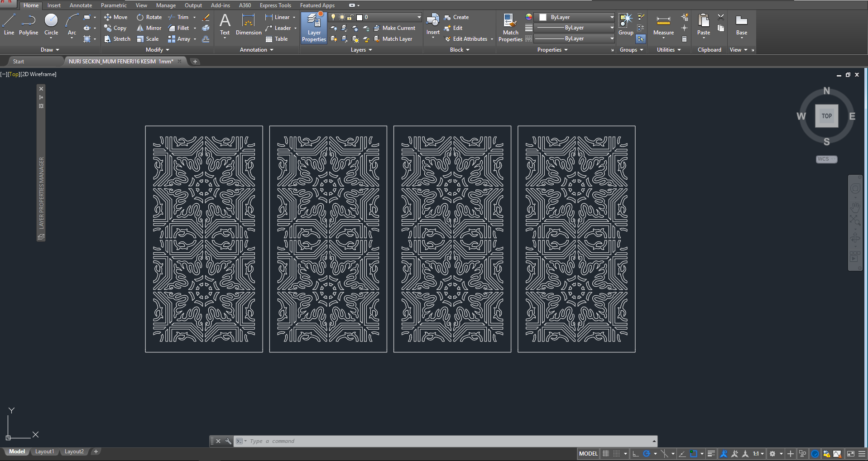Click the TOP face of ViewCube
This screenshot has width=868, height=461.
827,116
